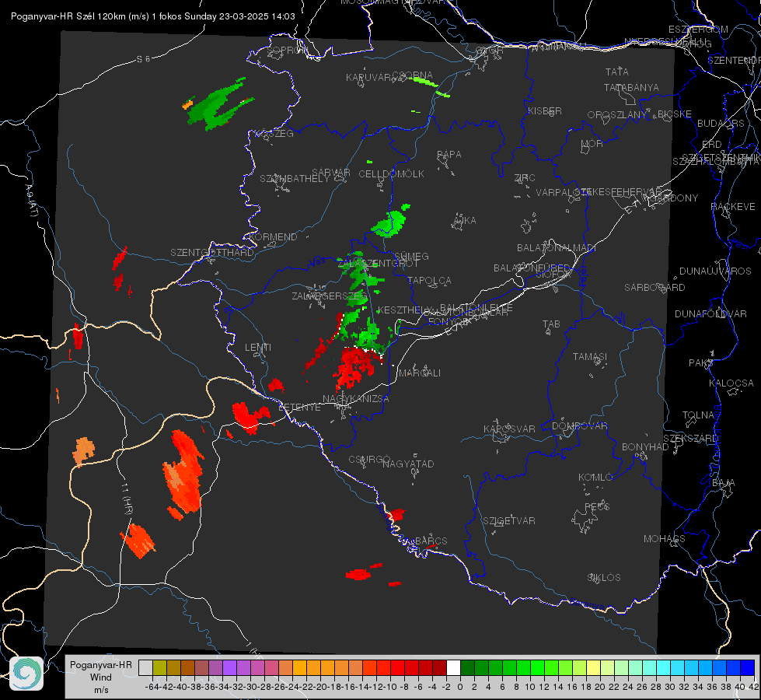Click the 'AJKA' city label

(465, 220)
